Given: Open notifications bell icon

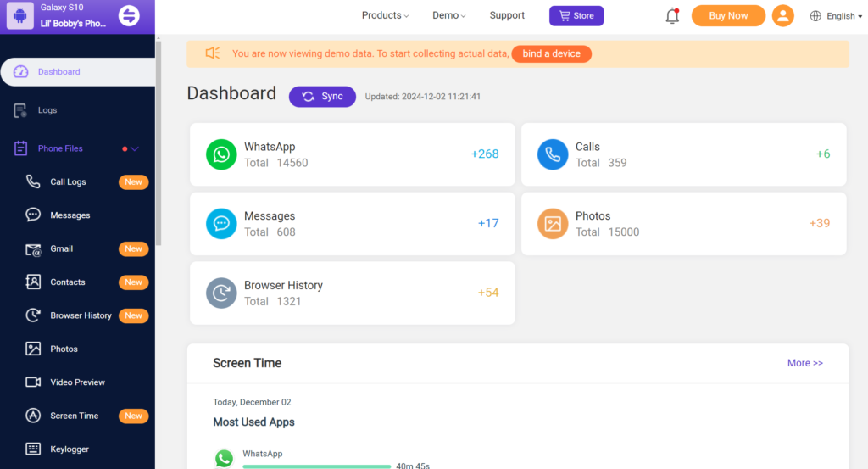Looking at the screenshot, I should pyautogui.click(x=672, y=16).
